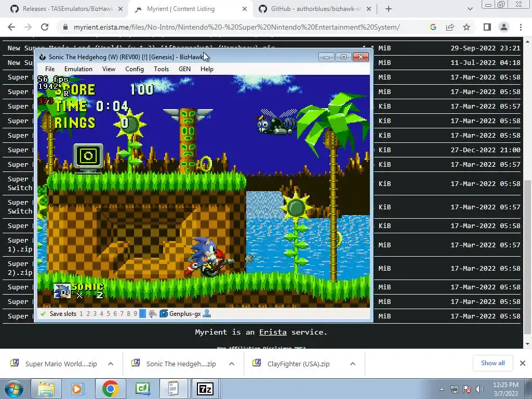Click the Action Center flag icon
Viewport: 532px width, 399px height.
pyautogui.click(x=467, y=390)
